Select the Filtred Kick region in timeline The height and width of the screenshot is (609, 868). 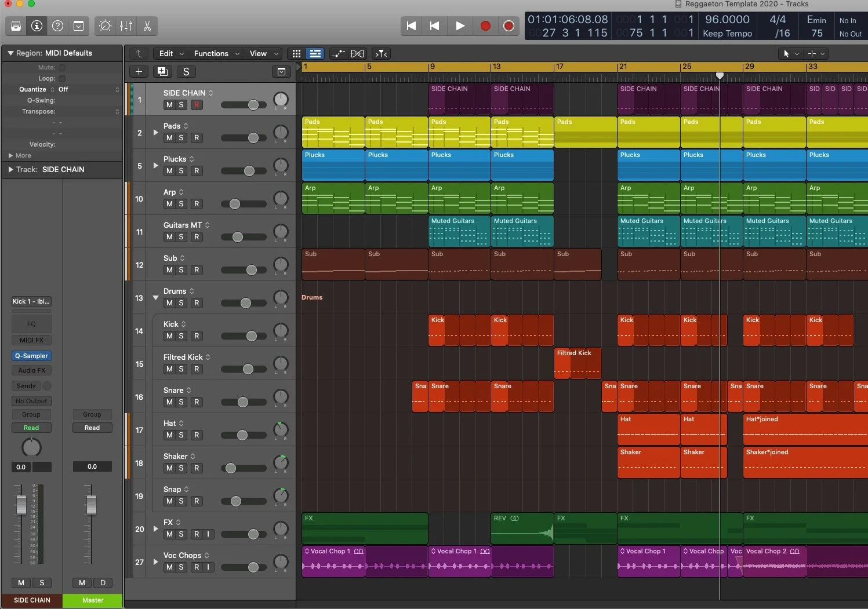point(578,363)
